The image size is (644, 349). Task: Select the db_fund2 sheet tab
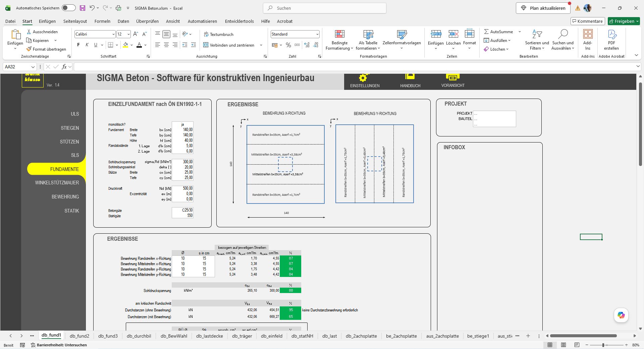click(x=79, y=336)
